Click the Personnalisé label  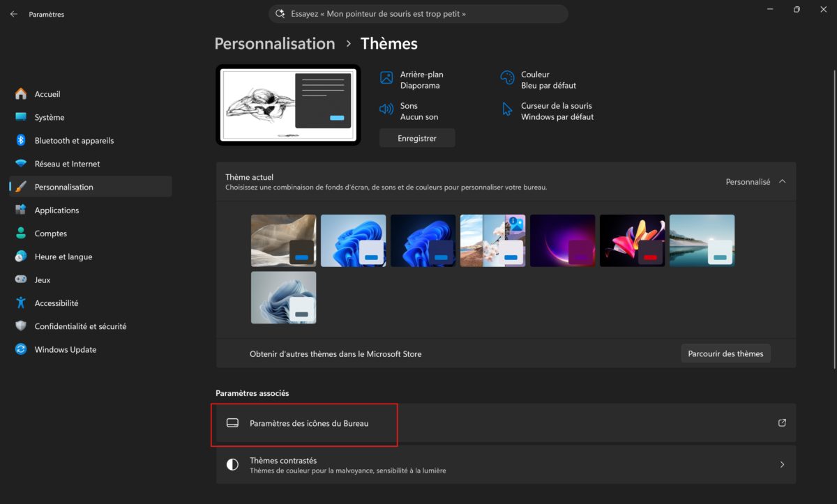tap(748, 181)
